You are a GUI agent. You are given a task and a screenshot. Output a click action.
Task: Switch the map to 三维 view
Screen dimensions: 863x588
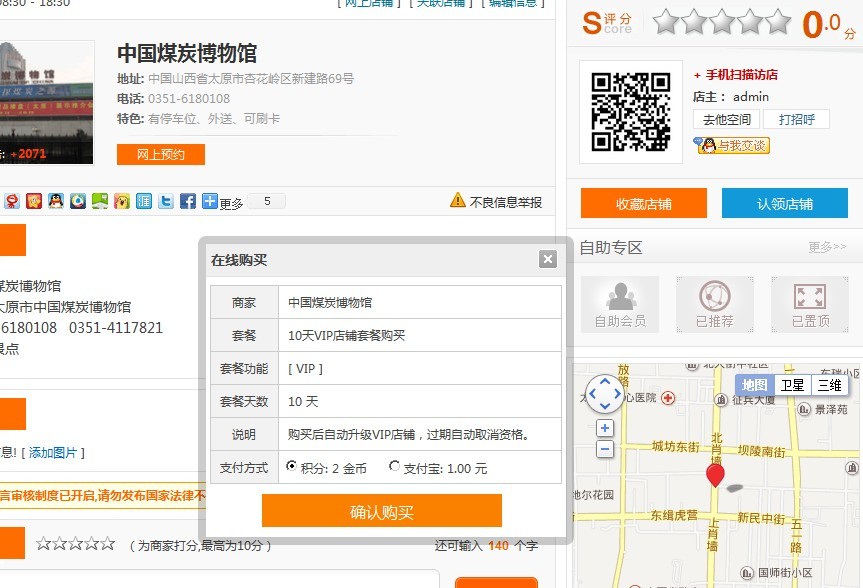pyautogui.click(x=829, y=385)
